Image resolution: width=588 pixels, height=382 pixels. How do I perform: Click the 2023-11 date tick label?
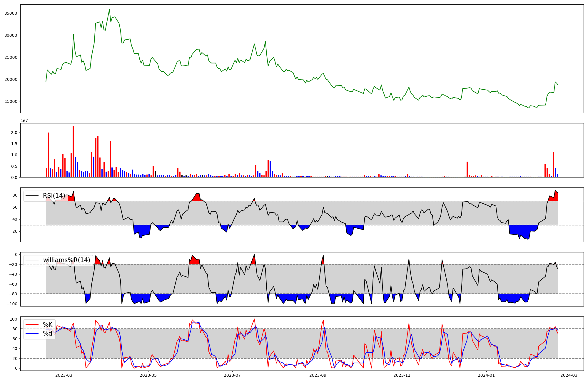pyautogui.click(x=402, y=375)
